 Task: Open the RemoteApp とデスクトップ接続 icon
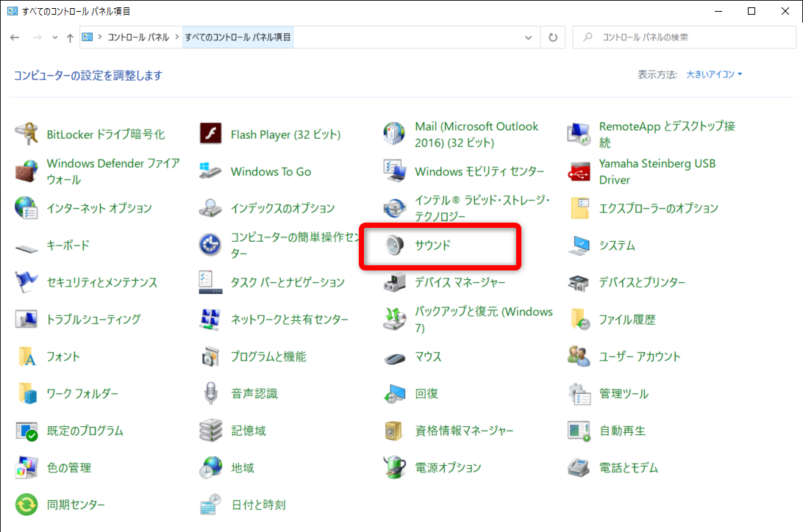[579, 134]
